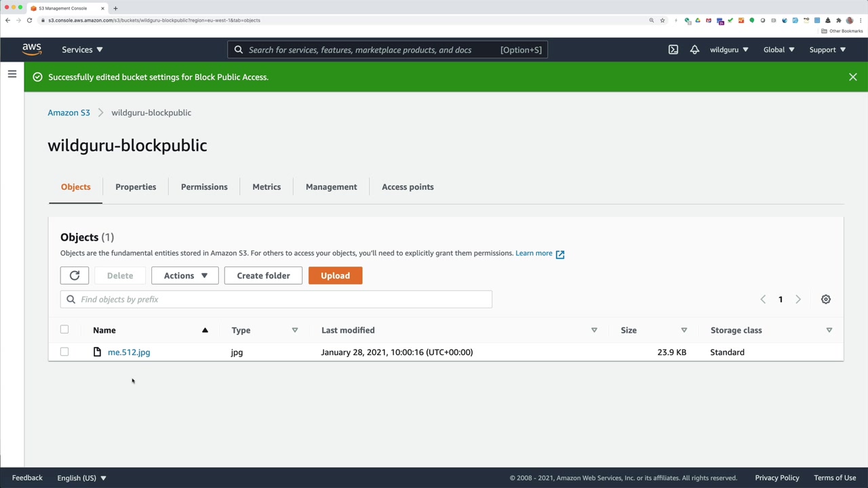Click the Learn more link
Screen dimensions: 868x488
534,253
